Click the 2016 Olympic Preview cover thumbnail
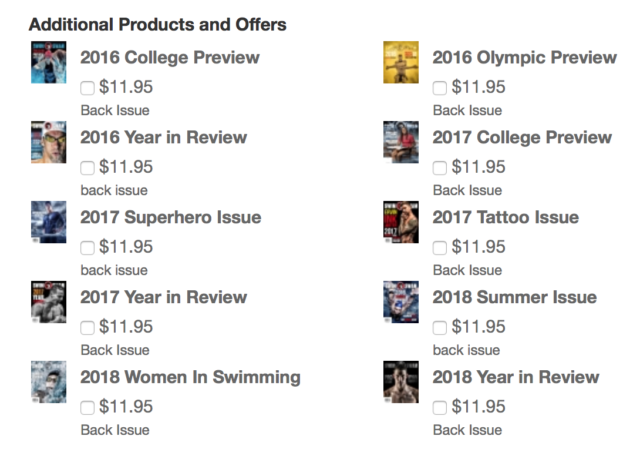Viewport: 640px width, 456px height. [400, 62]
